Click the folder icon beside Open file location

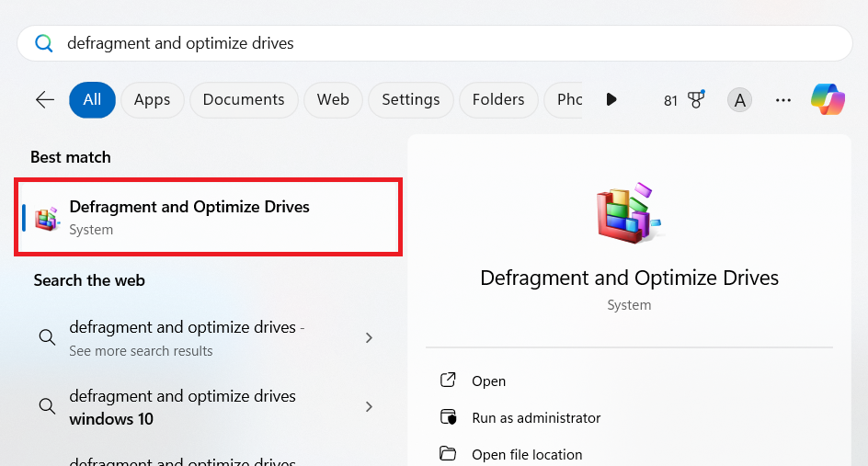(x=448, y=453)
